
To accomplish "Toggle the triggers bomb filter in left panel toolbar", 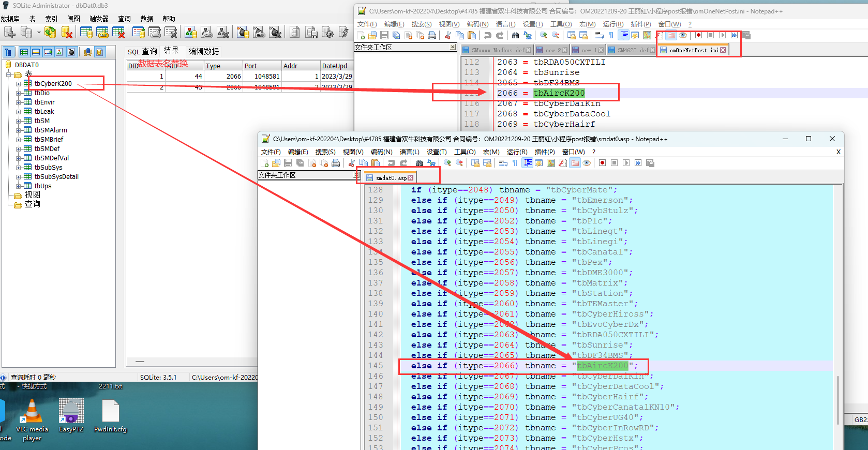I will [x=71, y=52].
